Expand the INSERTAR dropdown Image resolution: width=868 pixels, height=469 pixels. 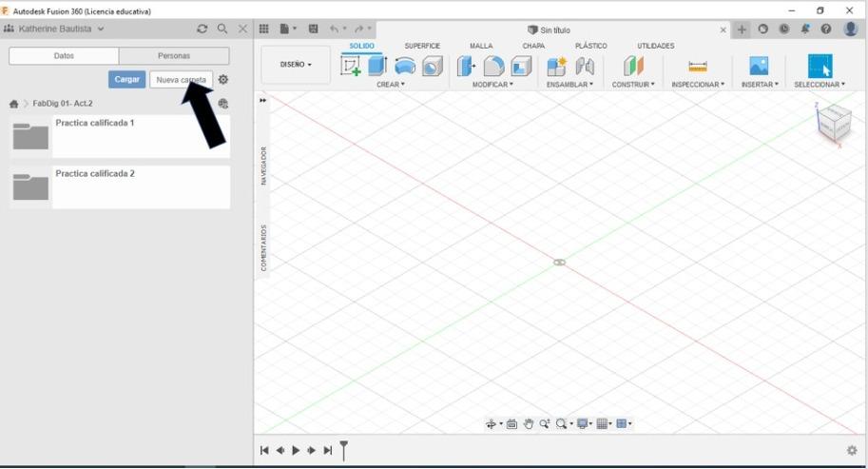click(760, 85)
